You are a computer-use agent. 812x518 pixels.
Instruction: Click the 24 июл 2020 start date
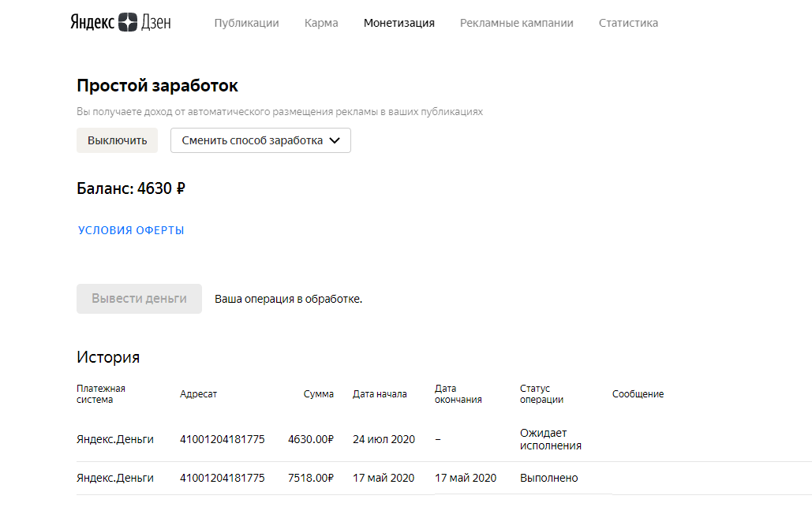pyautogui.click(x=384, y=439)
